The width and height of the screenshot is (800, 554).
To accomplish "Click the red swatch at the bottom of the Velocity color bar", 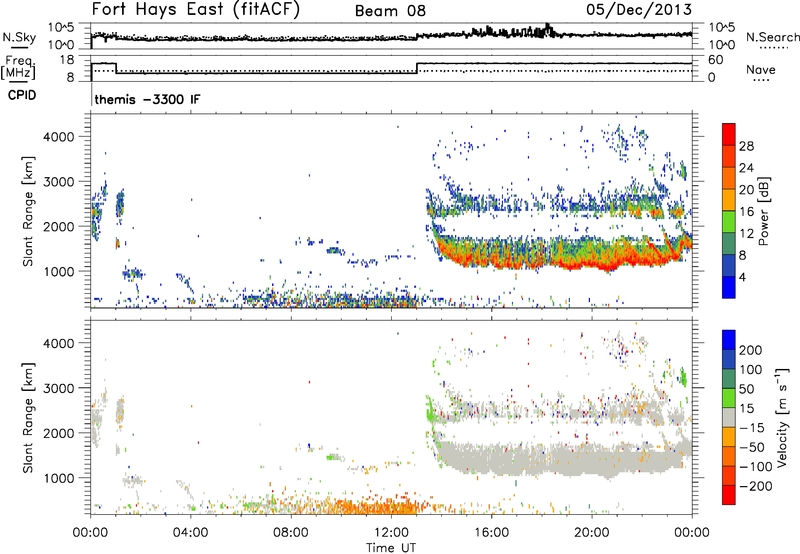I will pos(729,495).
